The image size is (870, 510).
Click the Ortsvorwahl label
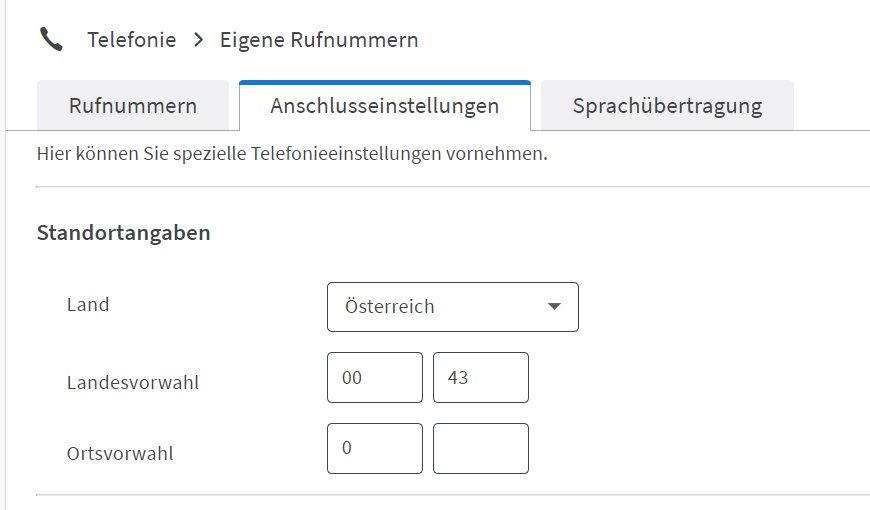pos(120,453)
